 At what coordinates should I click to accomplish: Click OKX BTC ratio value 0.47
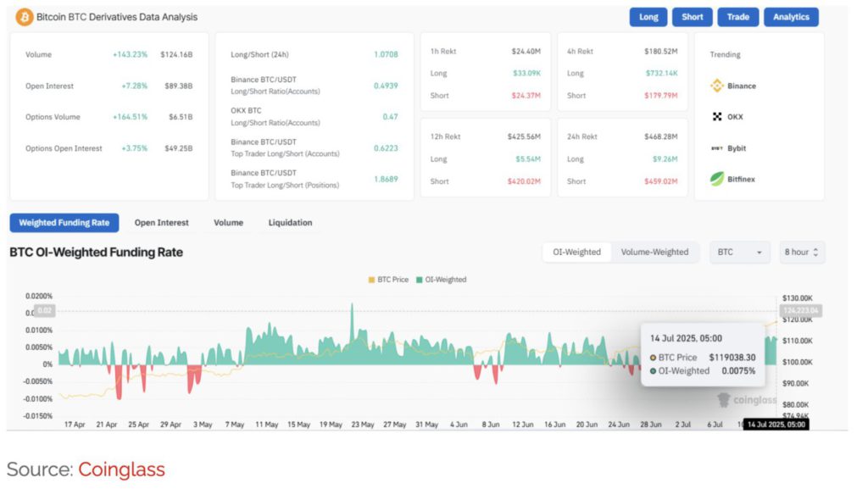(x=390, y=117)
